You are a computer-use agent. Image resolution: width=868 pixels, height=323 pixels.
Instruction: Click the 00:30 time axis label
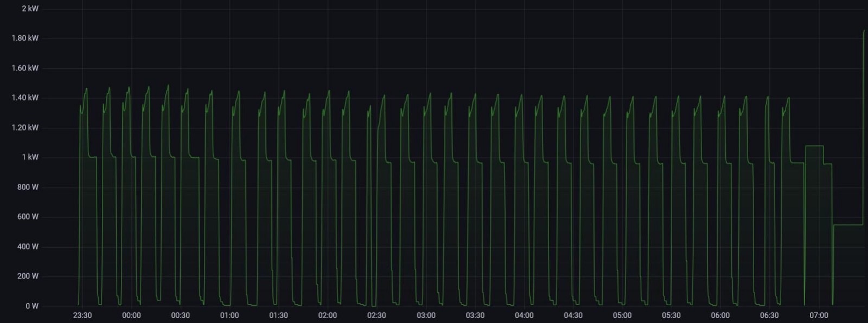point(181,315)
